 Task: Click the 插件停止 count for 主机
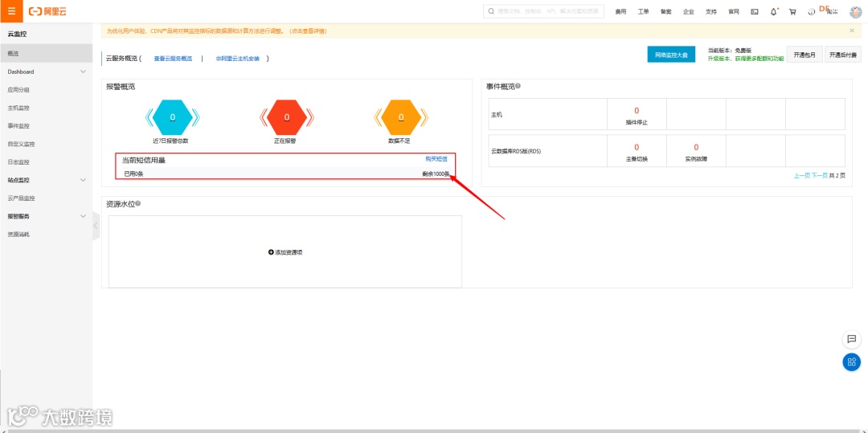click(x=637, y=111)
